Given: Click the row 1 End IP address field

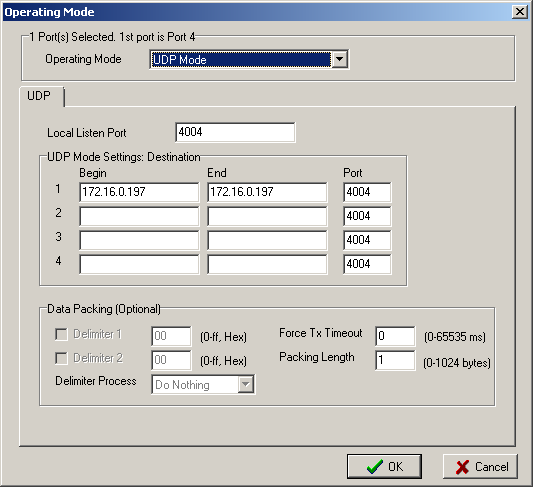Looking at the screenshot, I should 267,192.
